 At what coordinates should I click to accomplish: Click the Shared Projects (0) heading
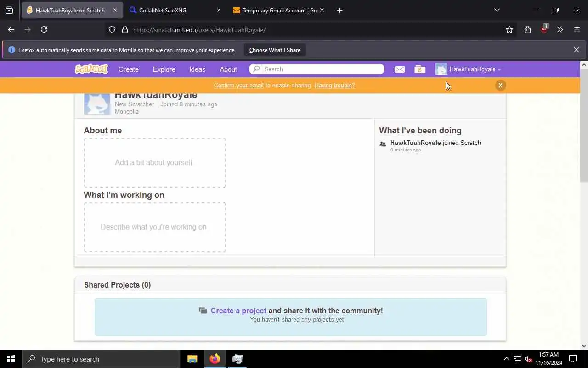pos(118,285)
